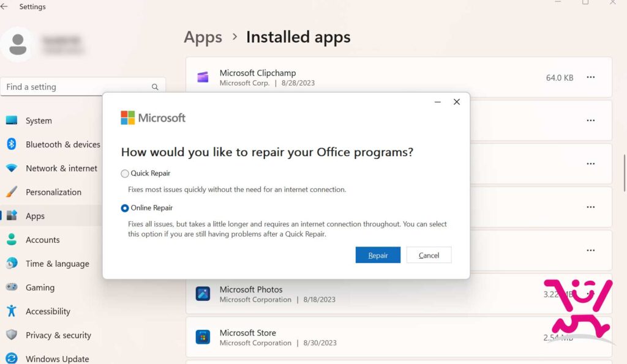This screenshot has height=364, width=627.
Task: Select the Quick Repair radio option
Action: 125,173
